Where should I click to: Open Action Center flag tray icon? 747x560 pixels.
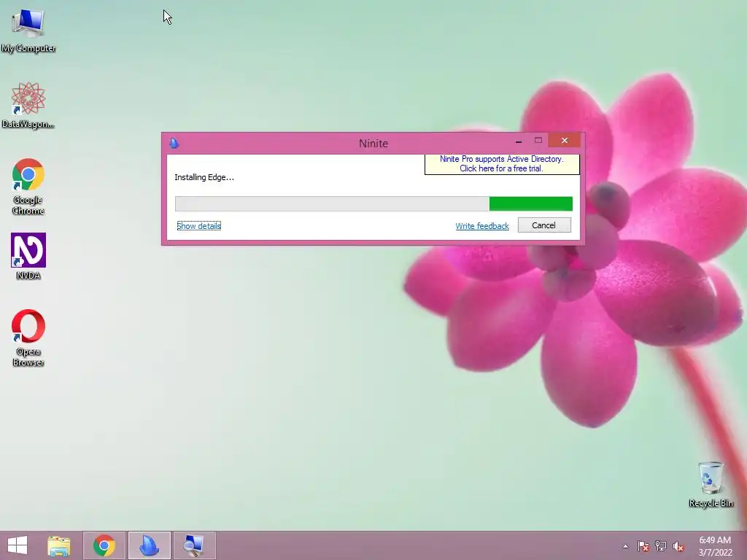pyautogui.click(x=643, y=546)
